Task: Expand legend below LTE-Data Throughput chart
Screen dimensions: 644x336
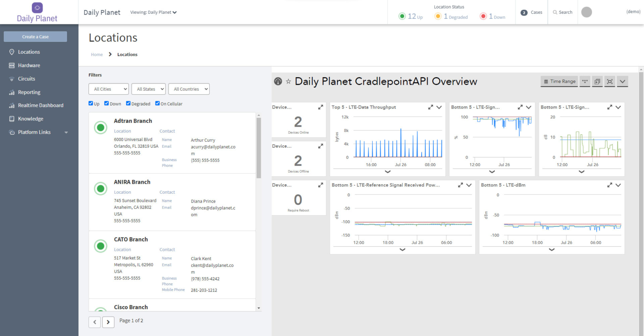Action: (388, 172)
